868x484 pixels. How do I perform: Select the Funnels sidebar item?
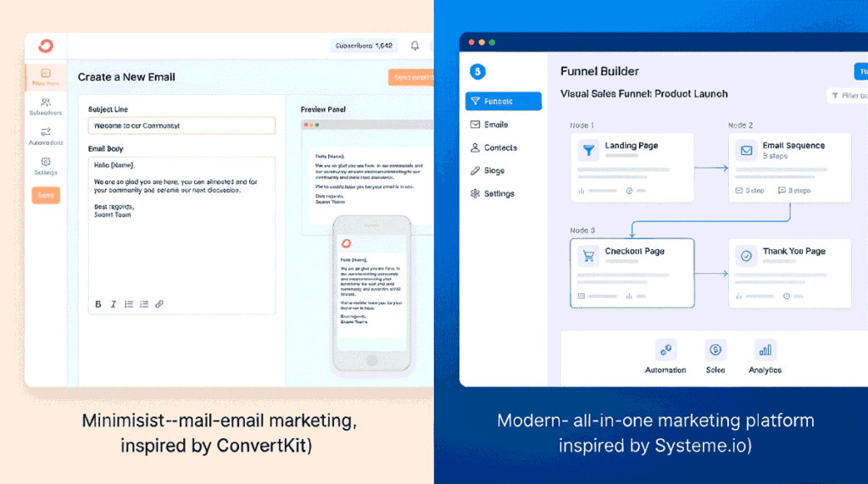[x=504, y=102]
